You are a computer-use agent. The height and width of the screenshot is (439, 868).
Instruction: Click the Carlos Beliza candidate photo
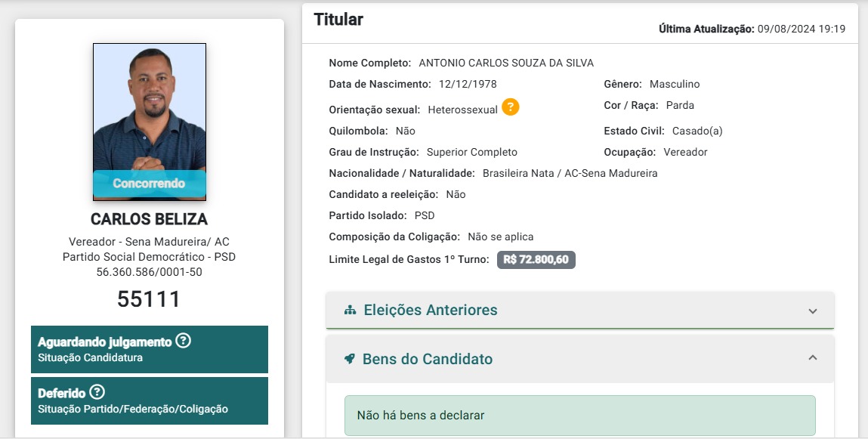[x=150, y=122]
